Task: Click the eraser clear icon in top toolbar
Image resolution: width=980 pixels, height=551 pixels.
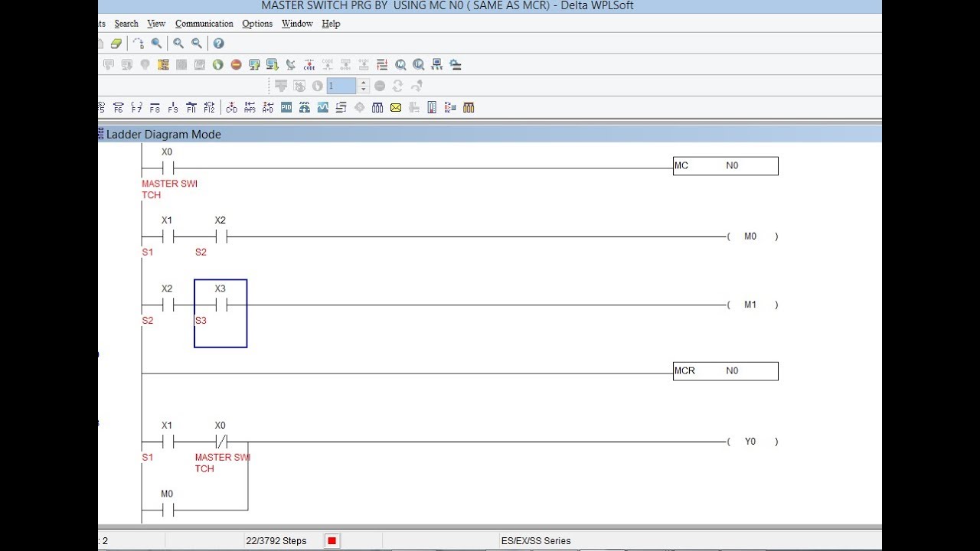Action: (116, 44)
